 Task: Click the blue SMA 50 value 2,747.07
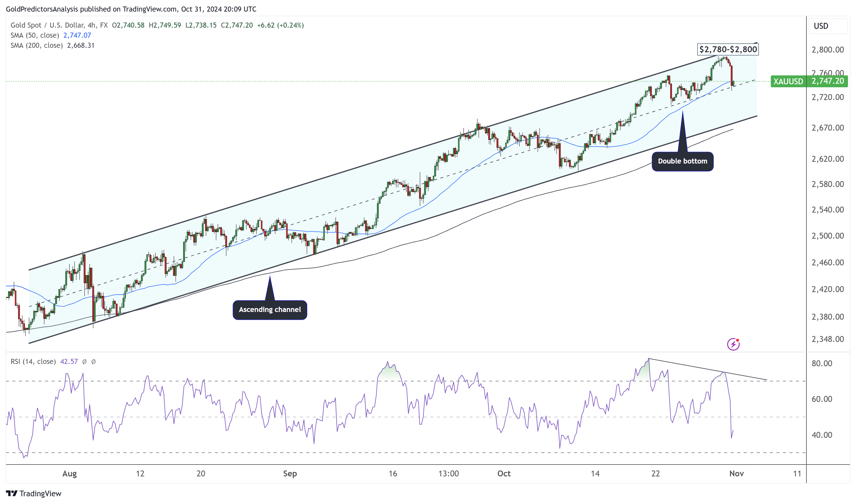77,35
